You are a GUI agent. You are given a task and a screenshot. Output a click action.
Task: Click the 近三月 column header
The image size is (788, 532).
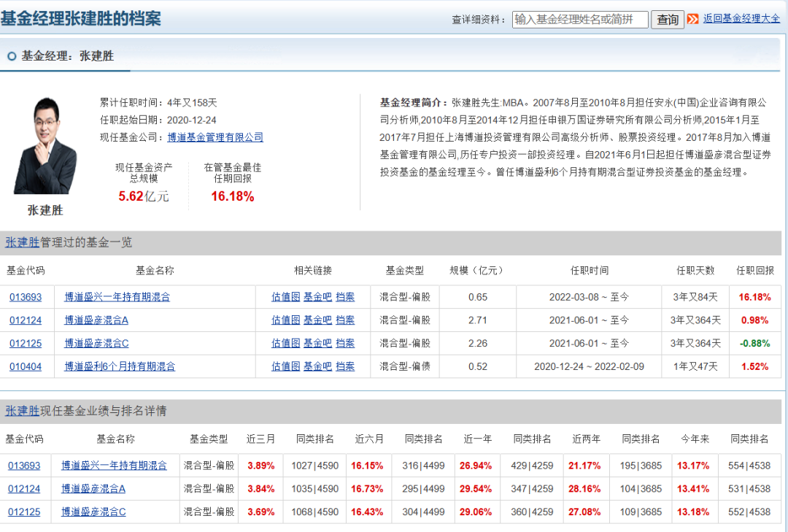click(260, 439)
